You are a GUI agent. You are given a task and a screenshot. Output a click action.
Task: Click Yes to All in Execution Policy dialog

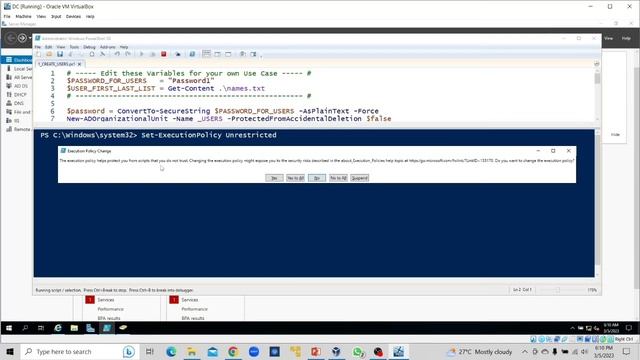(x=296, y=178)
